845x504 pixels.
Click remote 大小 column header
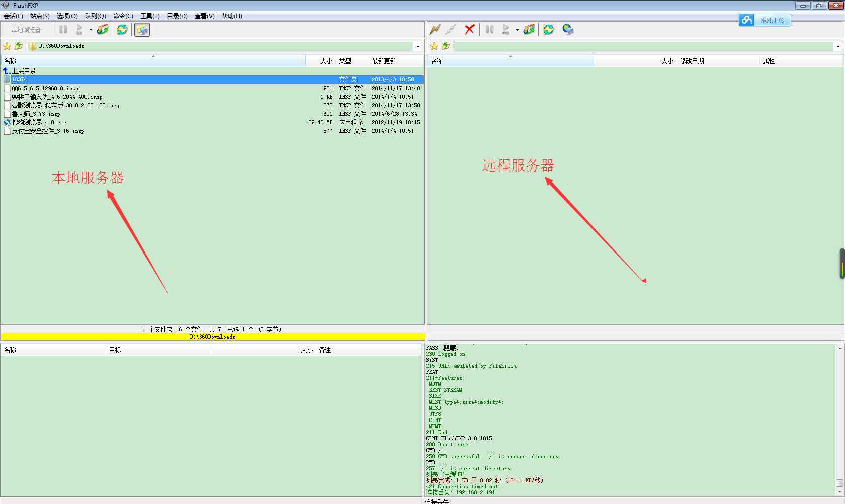click(635, 61)
